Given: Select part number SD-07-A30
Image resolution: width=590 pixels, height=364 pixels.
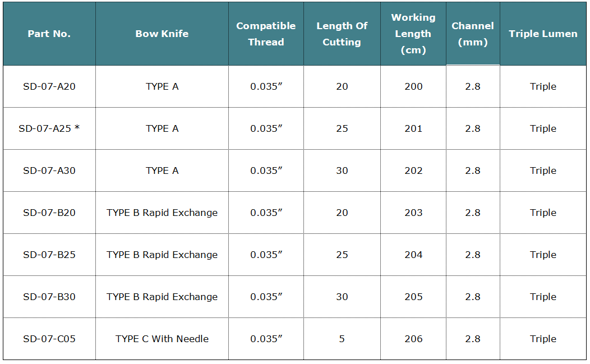Looking at the screenshot, I should (49, 171).
